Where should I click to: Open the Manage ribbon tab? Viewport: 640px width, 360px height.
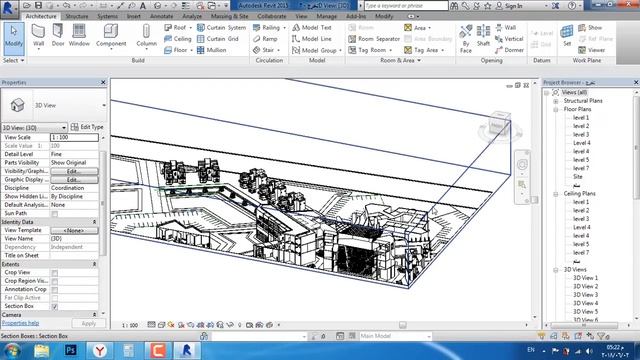click(x=327, y=16)
